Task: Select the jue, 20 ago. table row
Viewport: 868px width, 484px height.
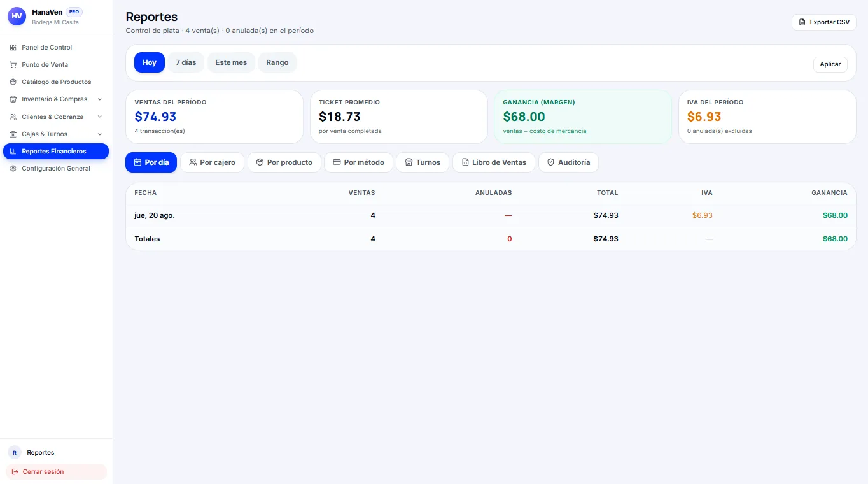Action: 491,215
